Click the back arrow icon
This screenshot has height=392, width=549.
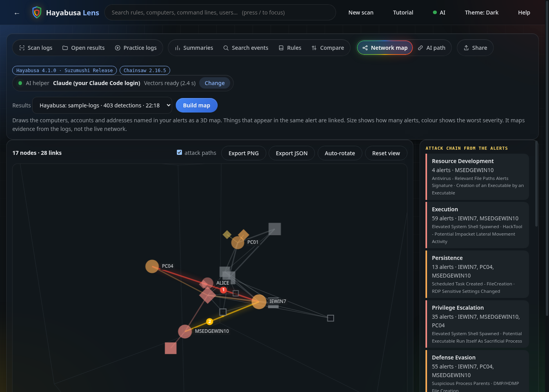click(x=16, y=13)
